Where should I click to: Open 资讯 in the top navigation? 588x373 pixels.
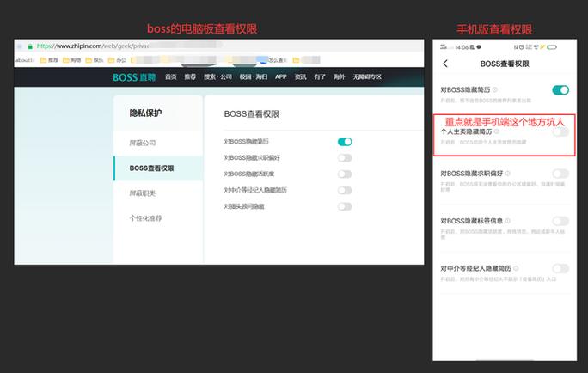(300, 76)
